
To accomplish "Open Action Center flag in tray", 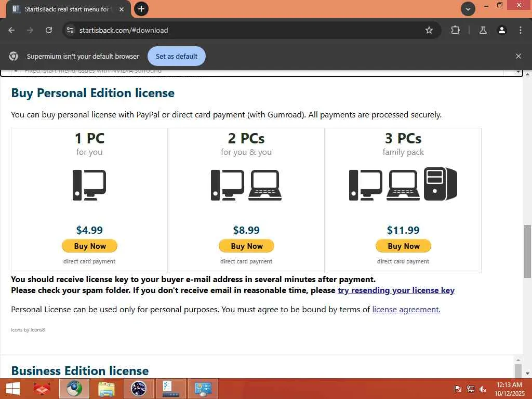I will click(458, 389).
